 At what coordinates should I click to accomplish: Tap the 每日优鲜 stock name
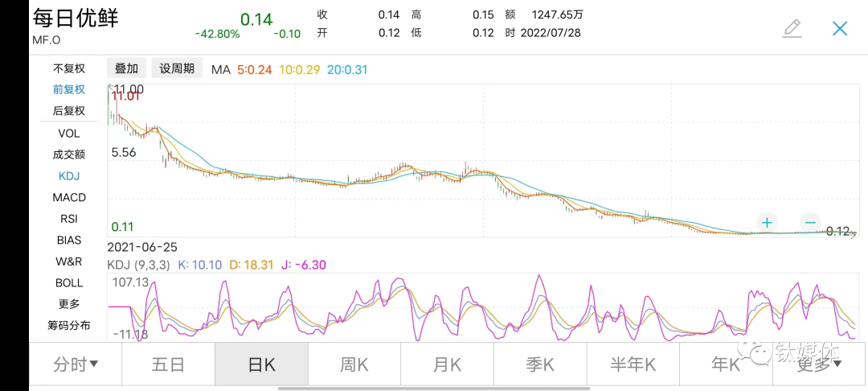[x=76, y=18]
